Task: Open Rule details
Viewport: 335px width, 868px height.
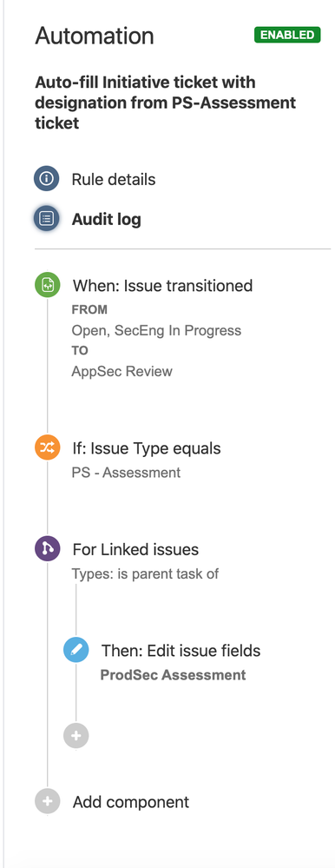Action: tap(114, 179)
